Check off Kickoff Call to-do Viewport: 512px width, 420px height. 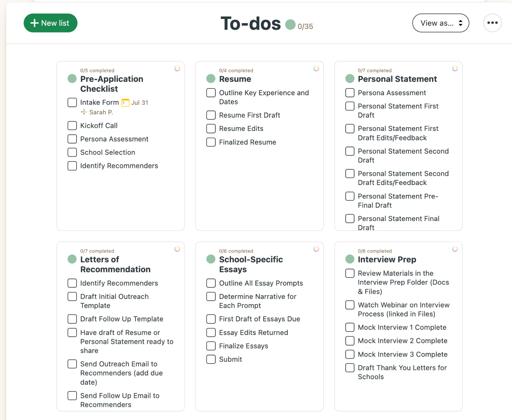[x=72, y=125]
